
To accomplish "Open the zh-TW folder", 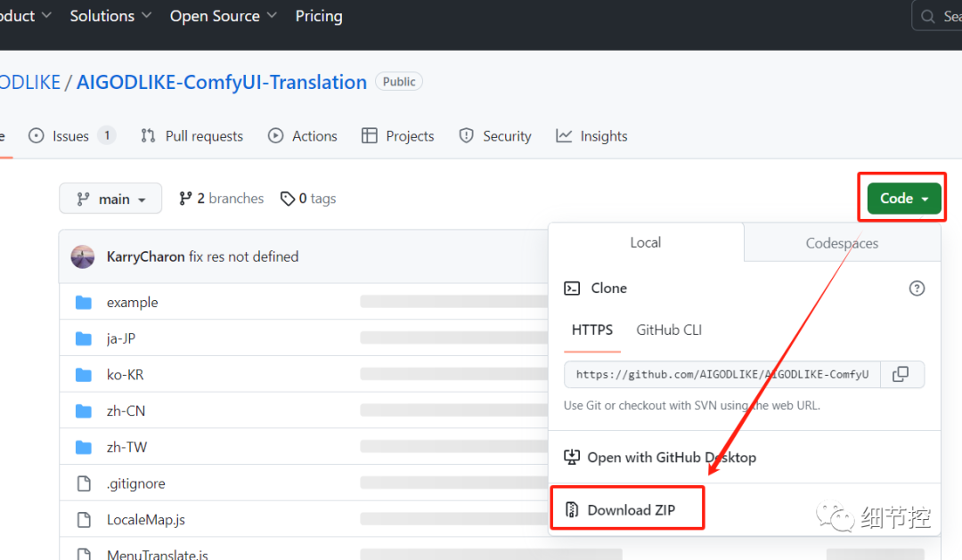I will click(127, 447).
